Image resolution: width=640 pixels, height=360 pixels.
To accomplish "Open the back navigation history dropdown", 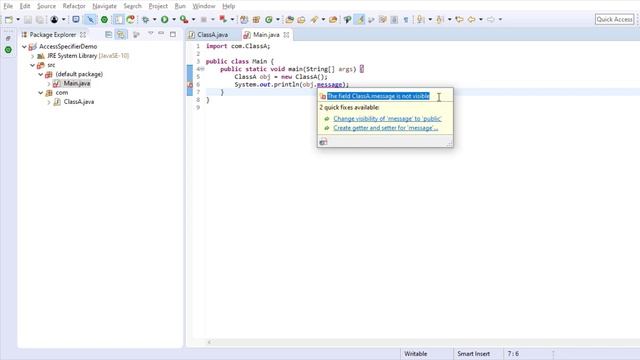I will tap(481, 20).
